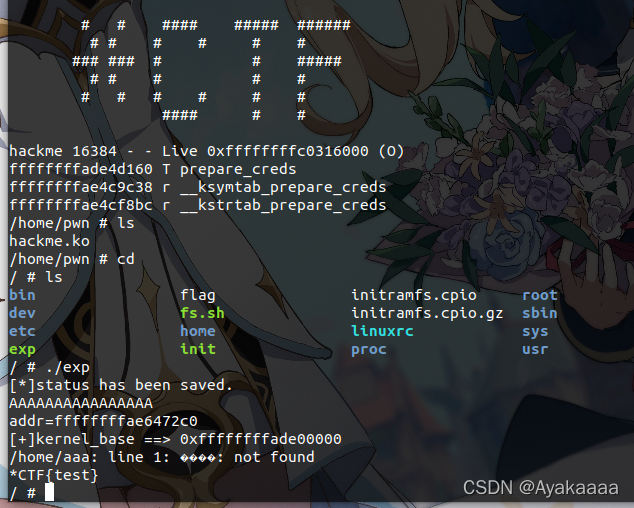Click the 'hackme.ko' module file name
634x508 pixels.
(49, 241)
